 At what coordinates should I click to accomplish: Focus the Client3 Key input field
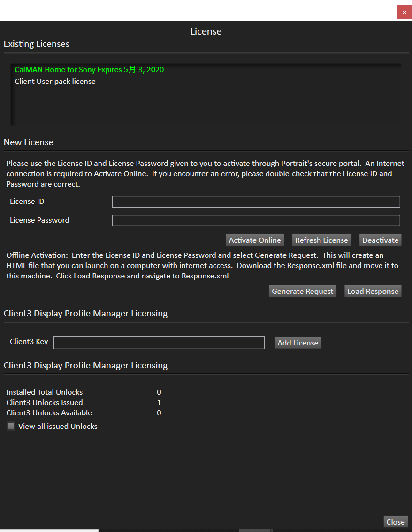click(159, 343)
